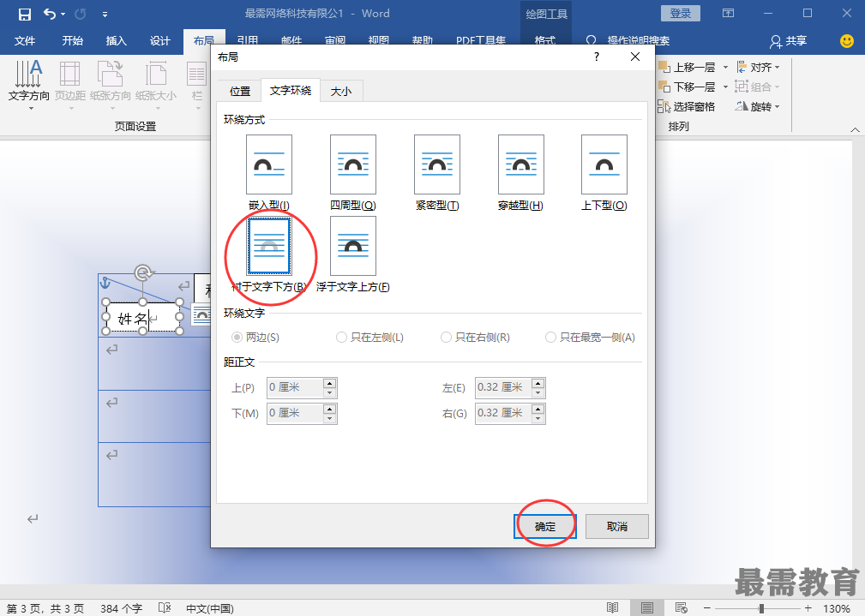The height and width of the screenshot is (616, 865).
Task: Open the 插入 ribbon tab
Action: coord(116,41)
